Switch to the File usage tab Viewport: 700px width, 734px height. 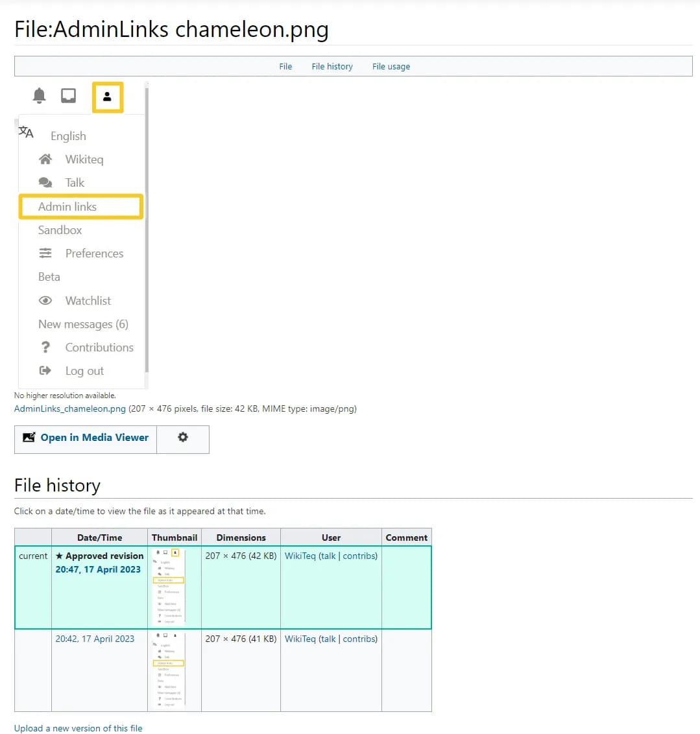(391, 66)
